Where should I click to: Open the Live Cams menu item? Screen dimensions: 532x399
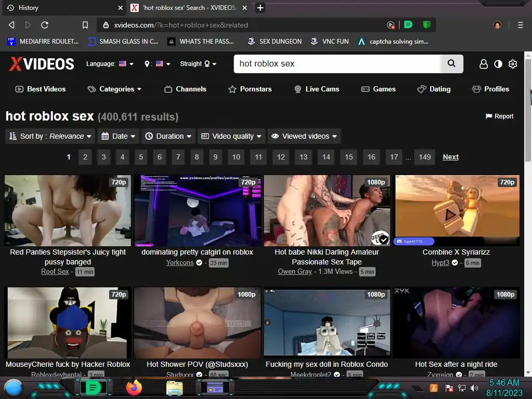pyautogui.click(x=317, y=89)
